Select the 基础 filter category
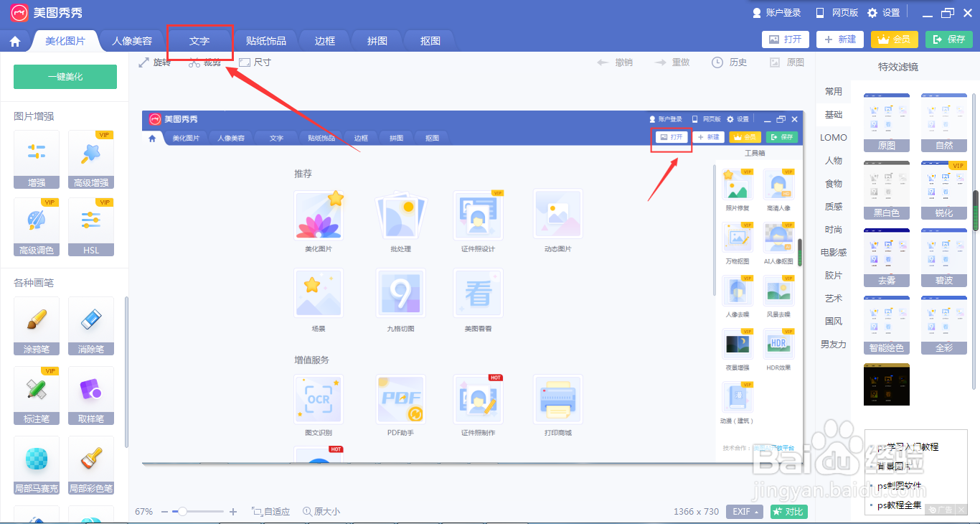980x524 pixels. (834, 115)
